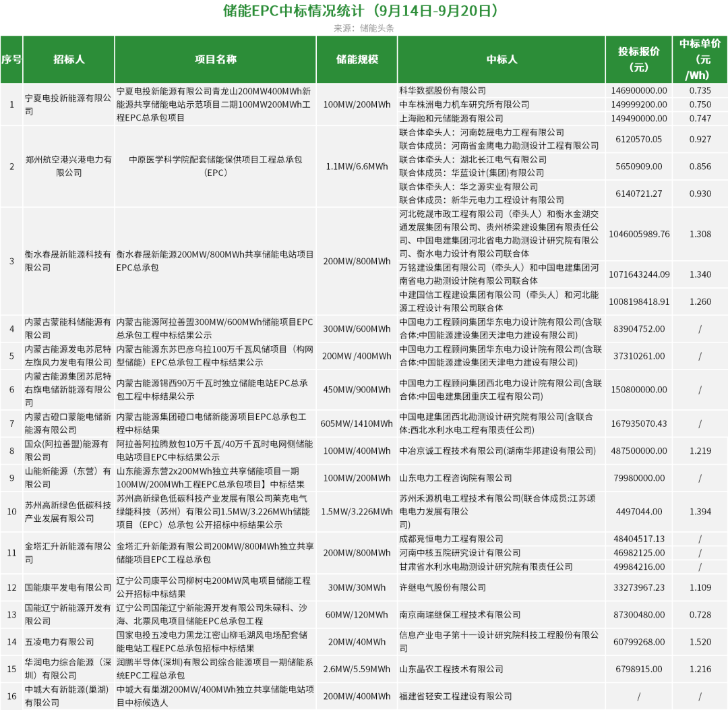Click the 山东电力工程咨询院有限公司 winner cell

coord(456,478)
